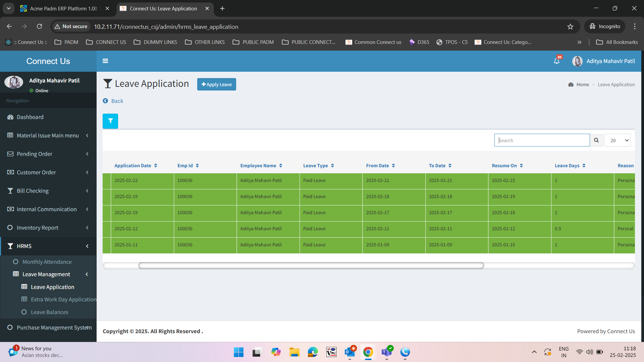This screenshot has width=644, height=362.
Task: Expand Bill Checking menu
Action: (x=48, y=191)
